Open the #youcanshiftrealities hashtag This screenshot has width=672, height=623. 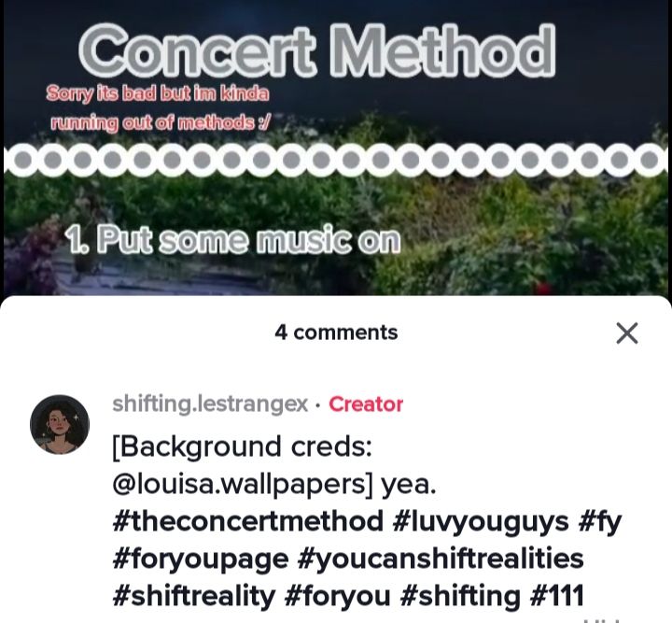441,559
